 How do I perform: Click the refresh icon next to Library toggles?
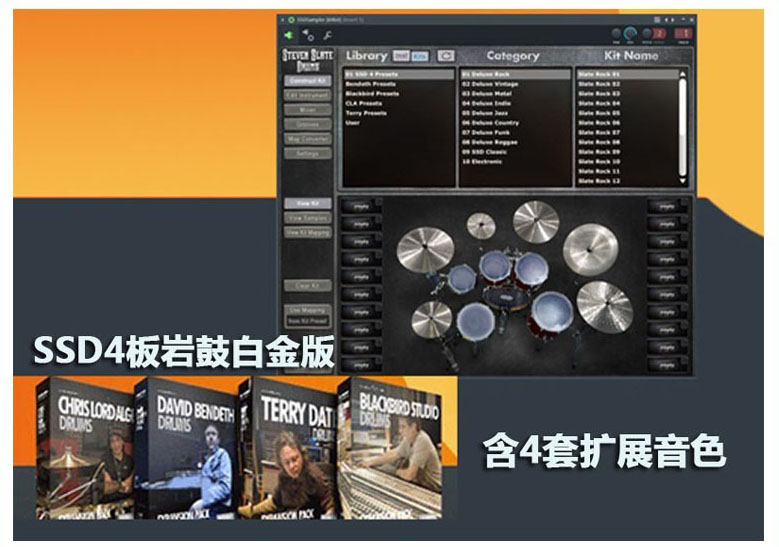(x=446, y=57)
